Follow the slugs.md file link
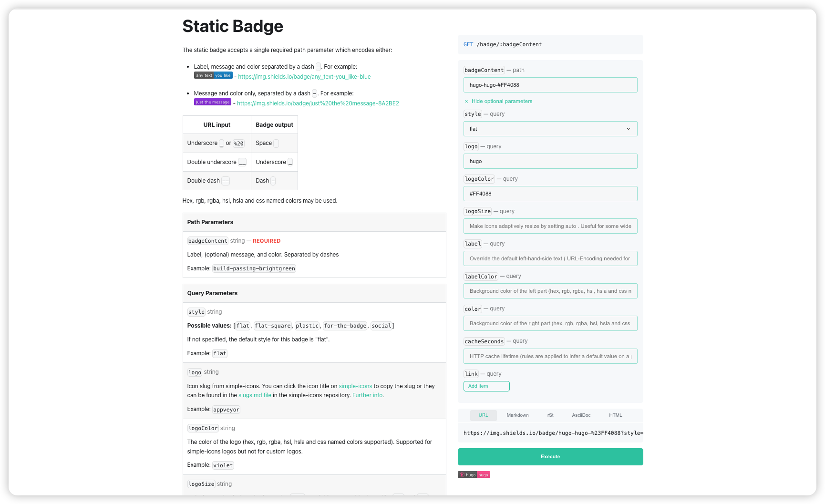 pos(255,395)
